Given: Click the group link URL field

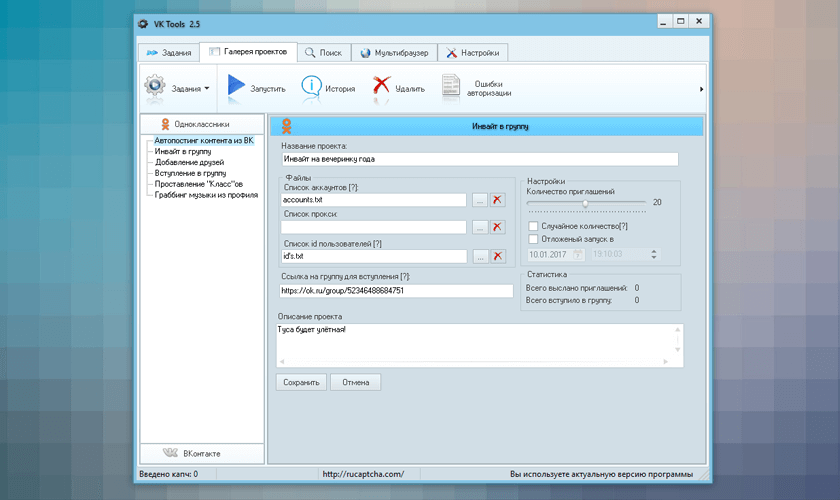Looking at the screenshot, I should pyautogui.click(x=396, y=290).
